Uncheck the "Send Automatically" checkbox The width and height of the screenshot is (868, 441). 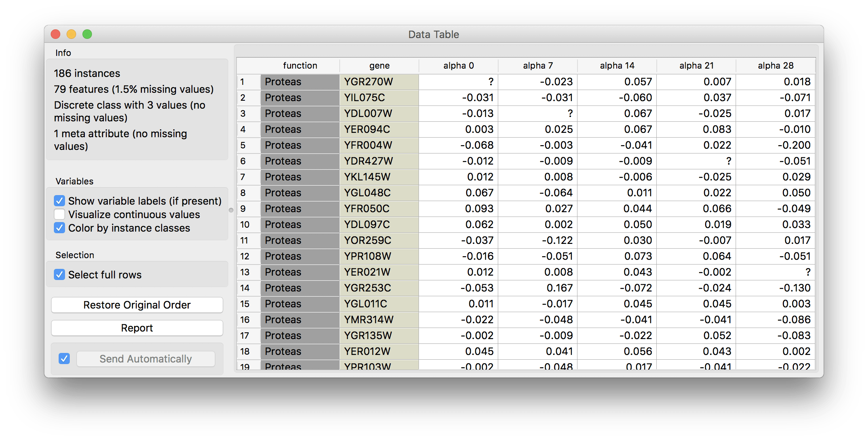tap(64, 359)
